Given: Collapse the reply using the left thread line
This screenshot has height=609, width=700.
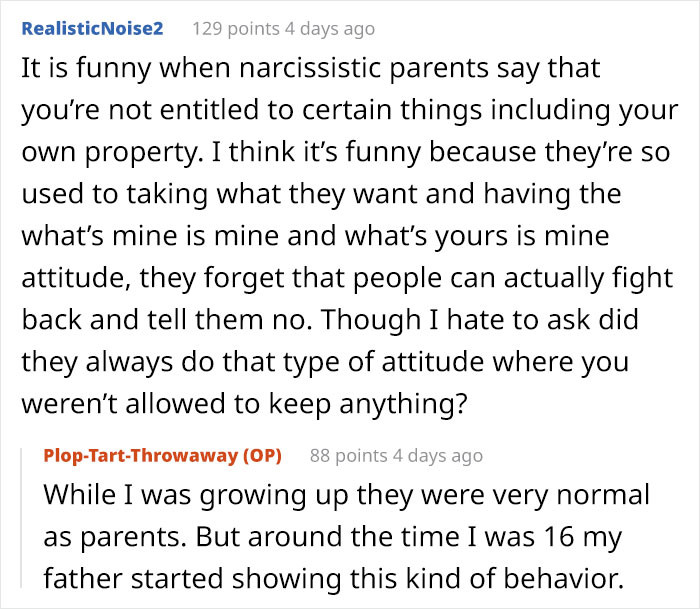Looking at the screenshot, I should click(22, 520).
